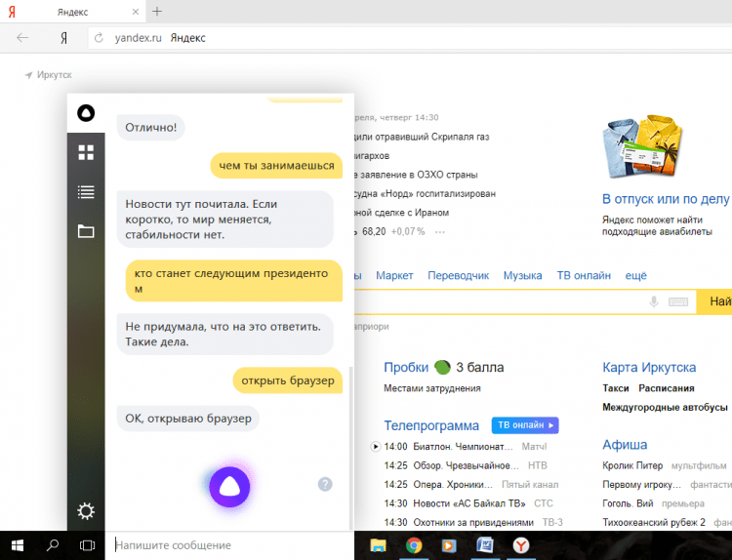
Task: Click the microphone icon in Yandex search bar
Action: click(x=654, y=302)
